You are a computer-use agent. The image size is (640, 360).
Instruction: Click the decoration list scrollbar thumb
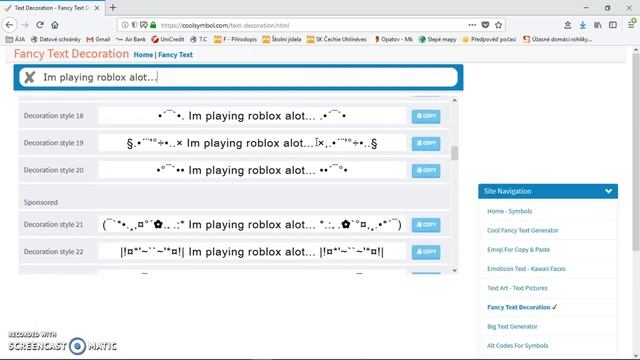[x=454, y=153]
